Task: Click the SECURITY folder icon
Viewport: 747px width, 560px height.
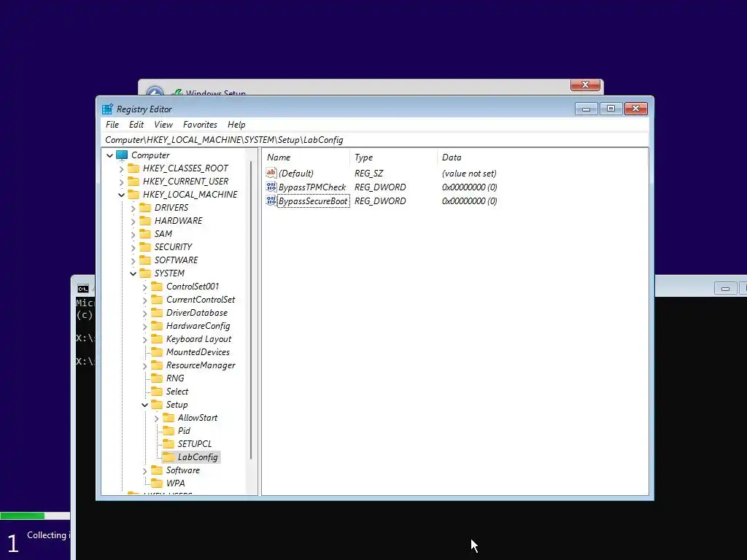Action: [145, 246]
